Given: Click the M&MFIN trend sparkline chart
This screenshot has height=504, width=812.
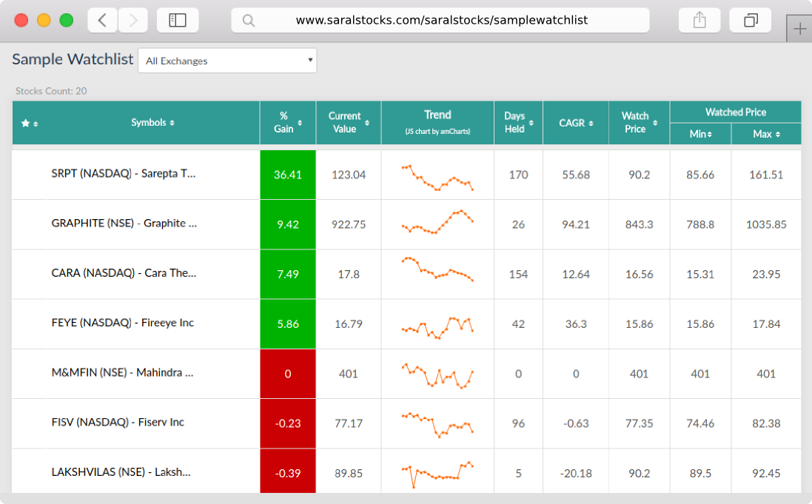Looking at the screenshot, I should click(437, 375).
